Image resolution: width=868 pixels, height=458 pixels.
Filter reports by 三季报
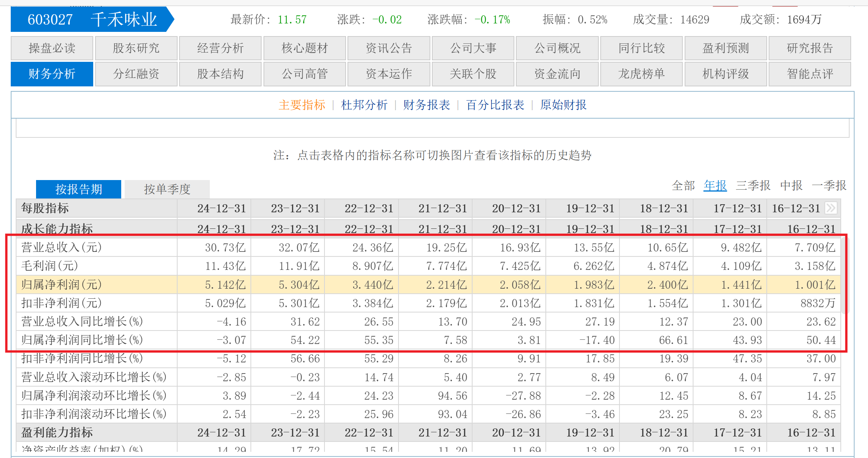tap(753, 186)
